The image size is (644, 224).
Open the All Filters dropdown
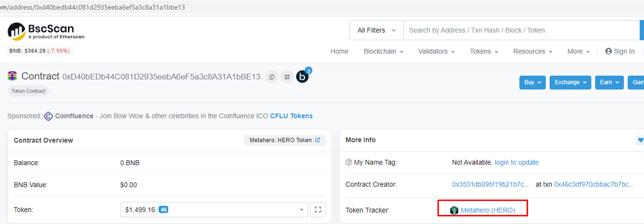point(376,31)
